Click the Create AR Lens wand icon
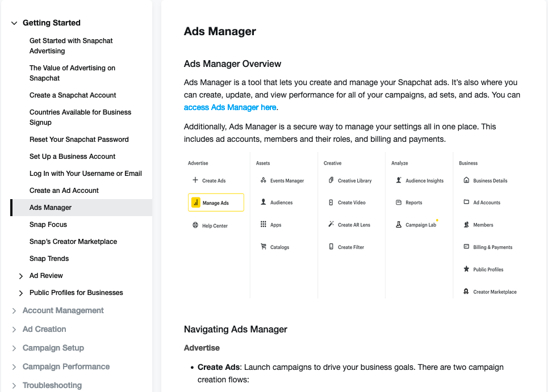Image resolution: width=548 pixels, height=392 pixels. pos(331,224)
